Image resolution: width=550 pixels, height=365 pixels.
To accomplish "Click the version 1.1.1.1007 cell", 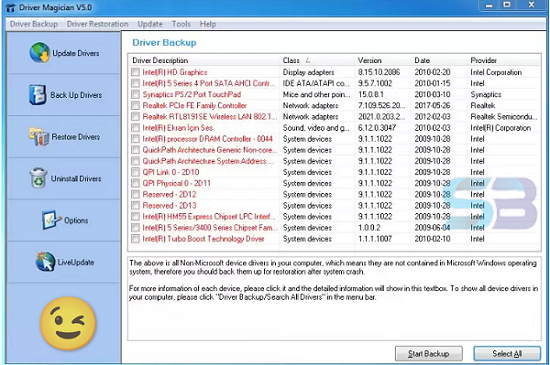I will [x=375, y=239].
